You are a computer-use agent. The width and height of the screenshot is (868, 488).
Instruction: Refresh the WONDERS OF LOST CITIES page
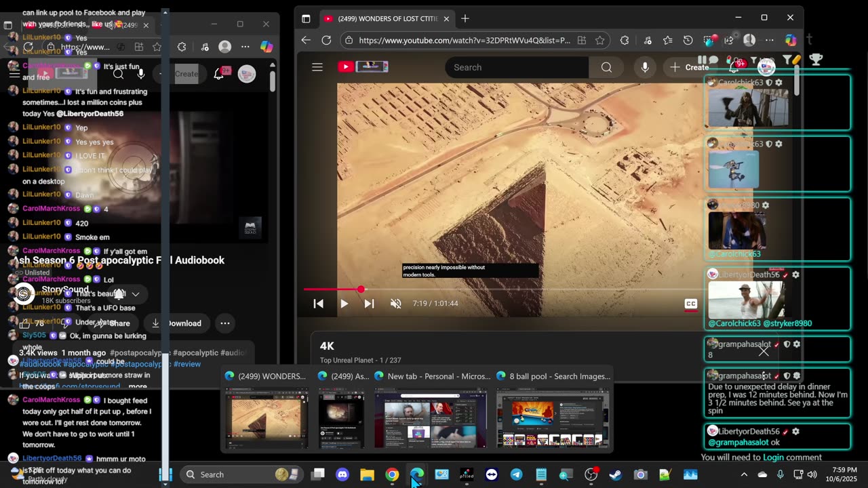326,40
